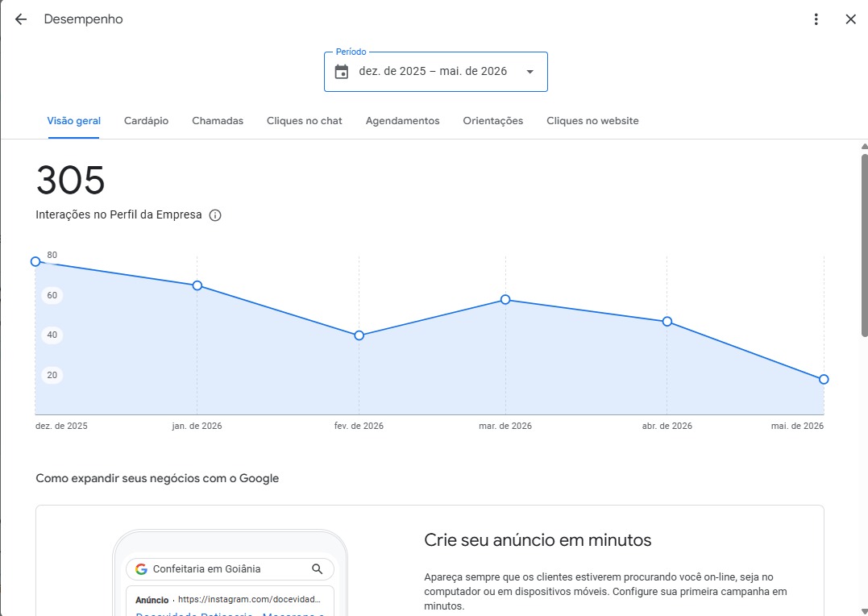This screenshot has width=868, height=616.
Task: Open the Cliques no website tab
Action: click(x=592, y=121)
